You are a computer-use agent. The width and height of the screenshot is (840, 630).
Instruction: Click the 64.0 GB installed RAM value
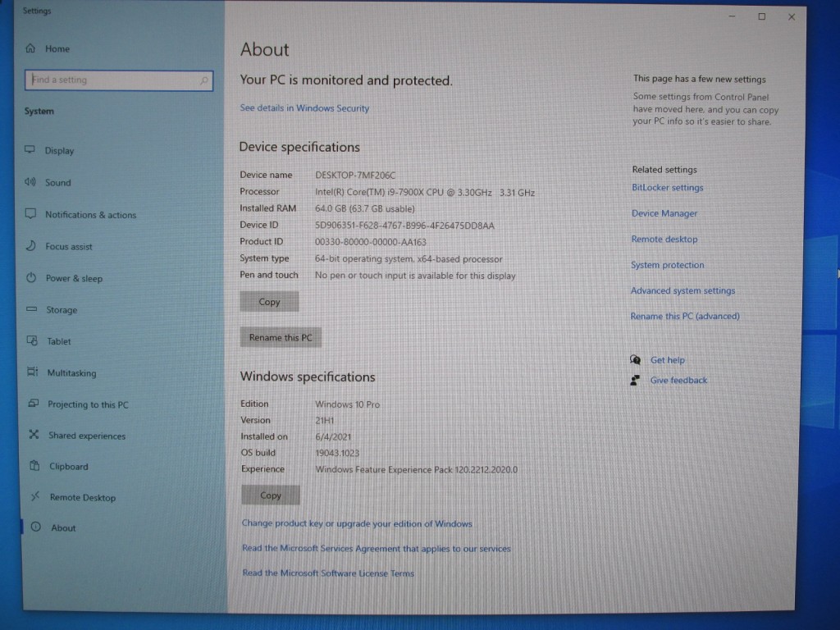coord(365,209)
